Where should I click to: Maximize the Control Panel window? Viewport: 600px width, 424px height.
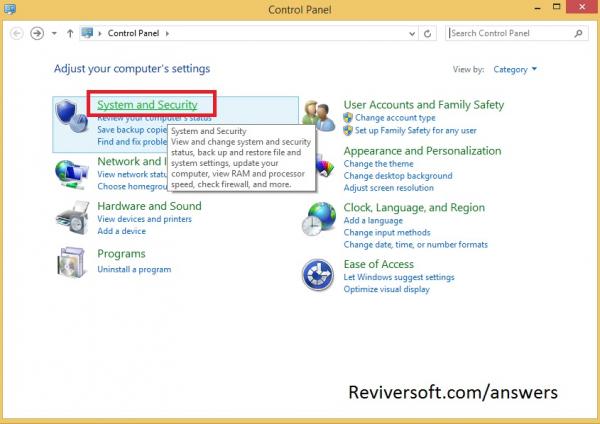[557, 7]
